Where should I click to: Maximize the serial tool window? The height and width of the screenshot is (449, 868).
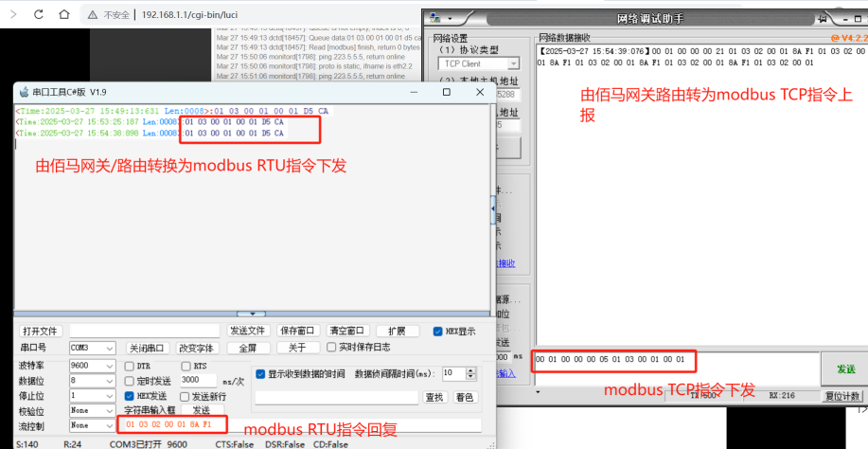[446, 92]
